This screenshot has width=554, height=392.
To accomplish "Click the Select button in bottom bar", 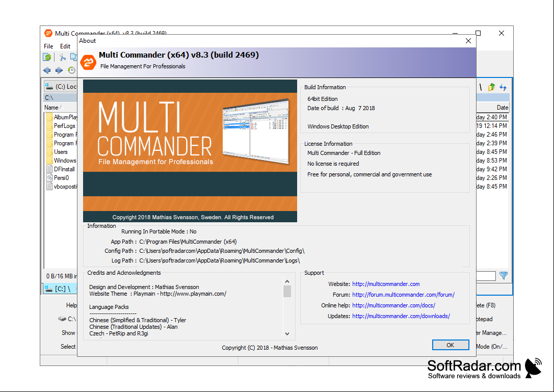I will 68,347.
